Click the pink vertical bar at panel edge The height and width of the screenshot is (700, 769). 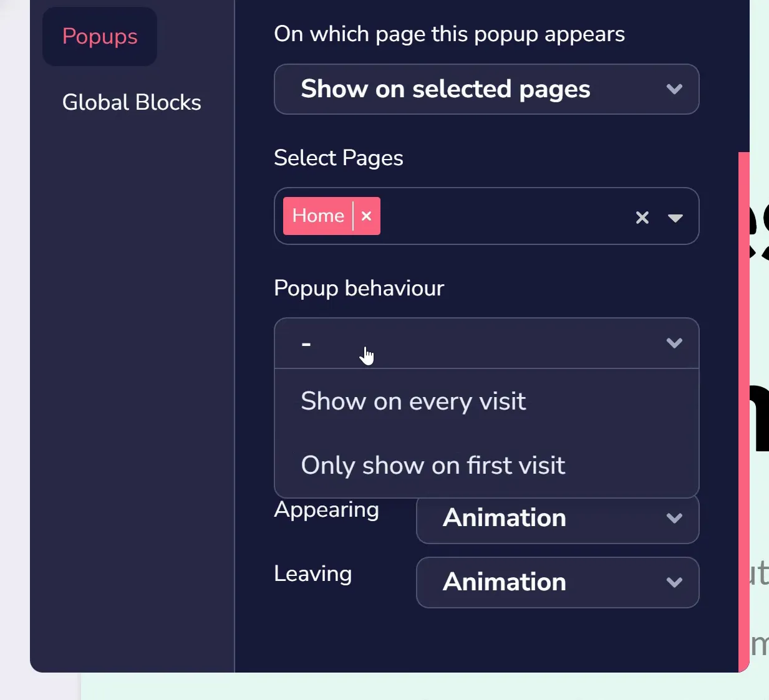744,411
